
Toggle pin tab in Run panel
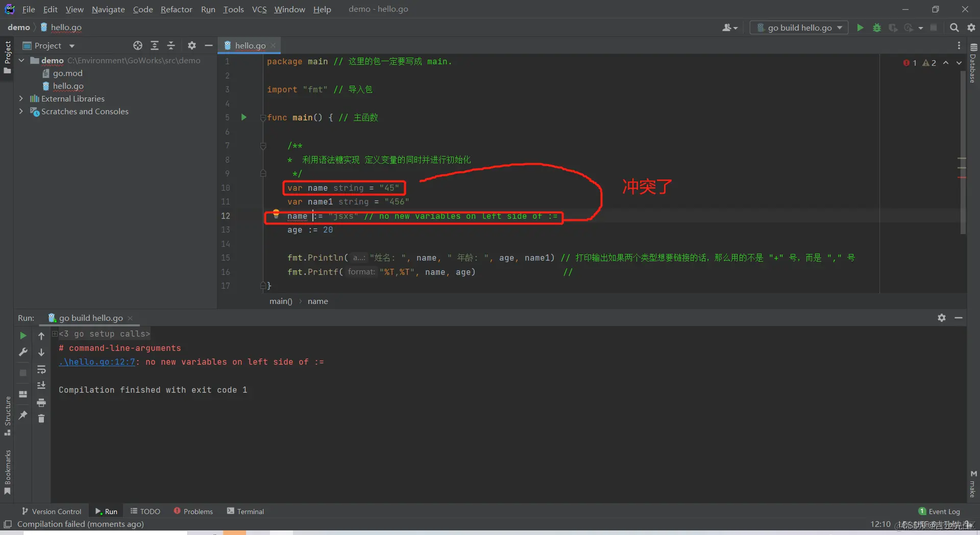[23, 415]
